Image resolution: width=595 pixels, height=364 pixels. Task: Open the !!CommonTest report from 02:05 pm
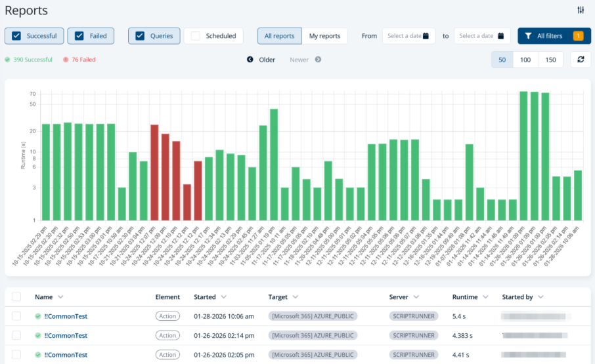(66, 355)
